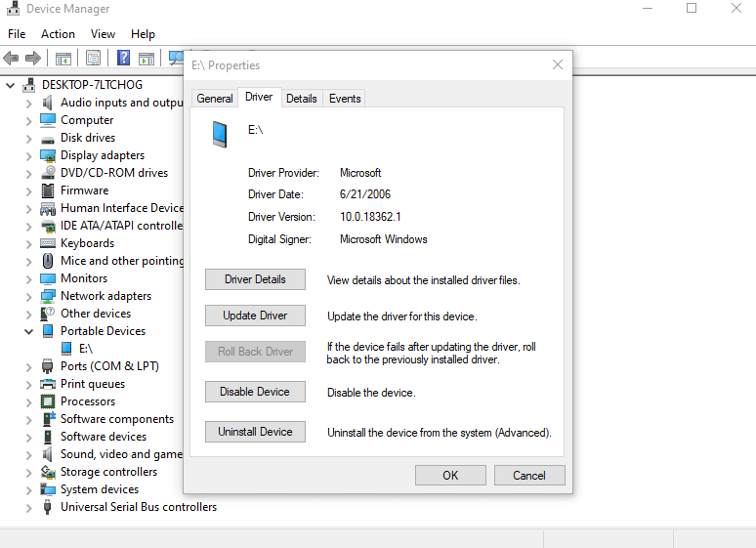Select the Software devices tree label

(x=104, y=437)
